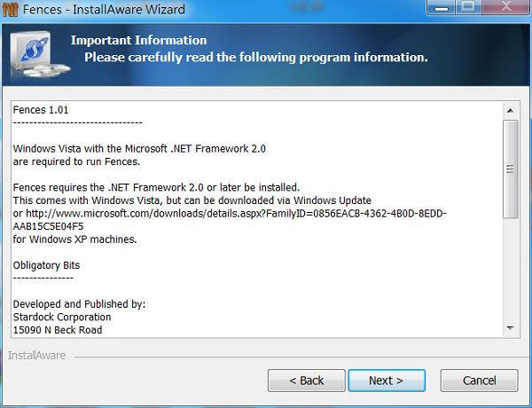
Task: Click the vertical scrollbar thumb grip
Action: 510,169
